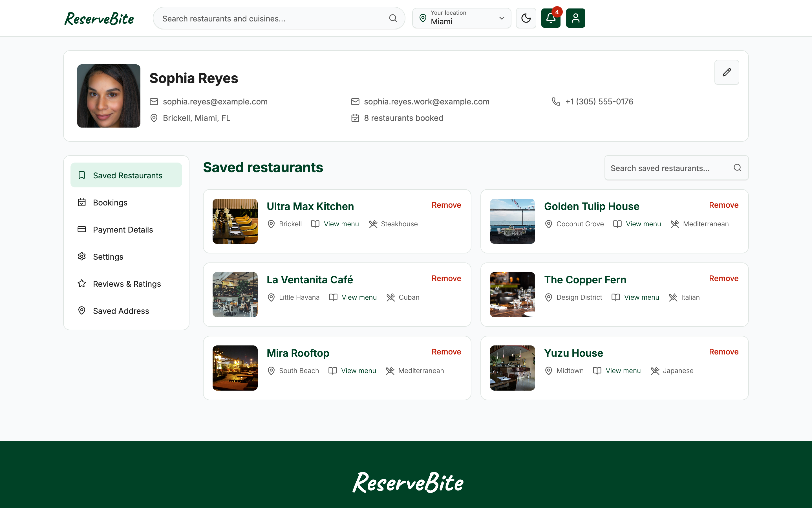The height and width of the screenshot is (508, 812).
Task: Open Payment Details in the sidebar
Action: pyautogui.click(x=126, y=229)
